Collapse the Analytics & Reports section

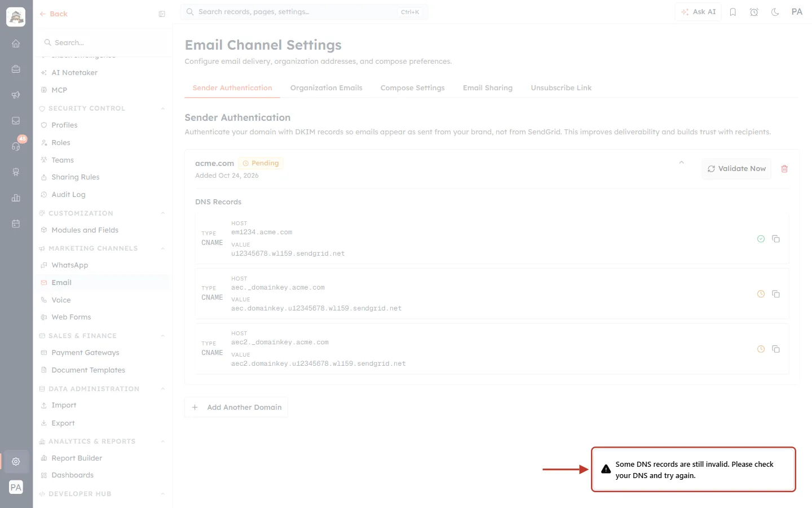pyautogui.click(x=163, y=441)
